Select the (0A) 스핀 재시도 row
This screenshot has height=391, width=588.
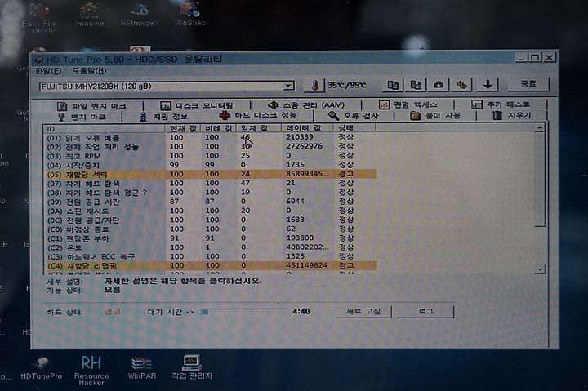coord(210,211)
